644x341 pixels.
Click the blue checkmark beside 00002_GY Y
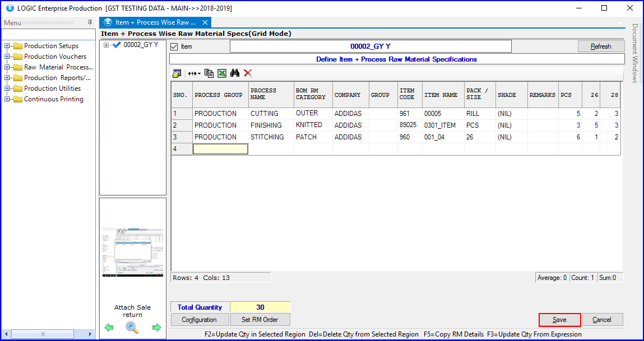click(117, 45)
